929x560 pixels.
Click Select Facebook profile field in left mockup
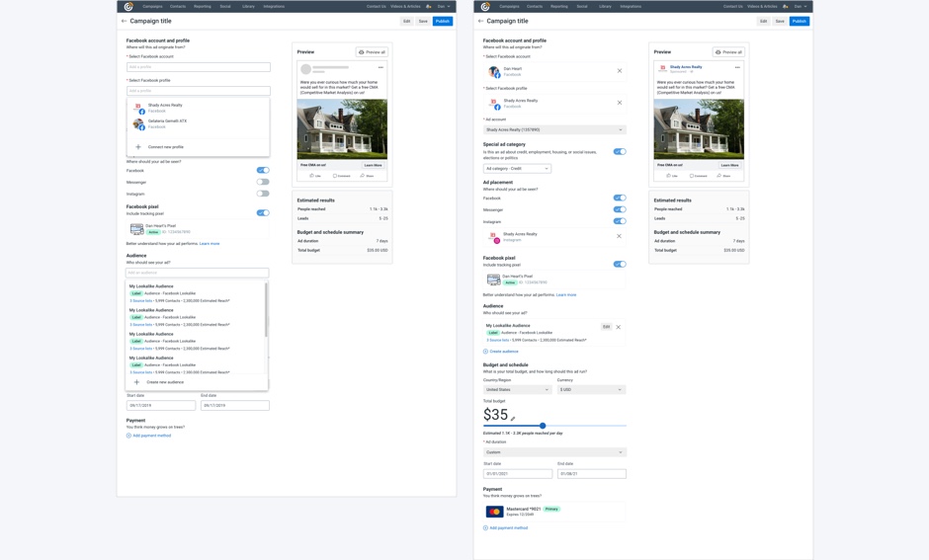(x=199, y=91)
